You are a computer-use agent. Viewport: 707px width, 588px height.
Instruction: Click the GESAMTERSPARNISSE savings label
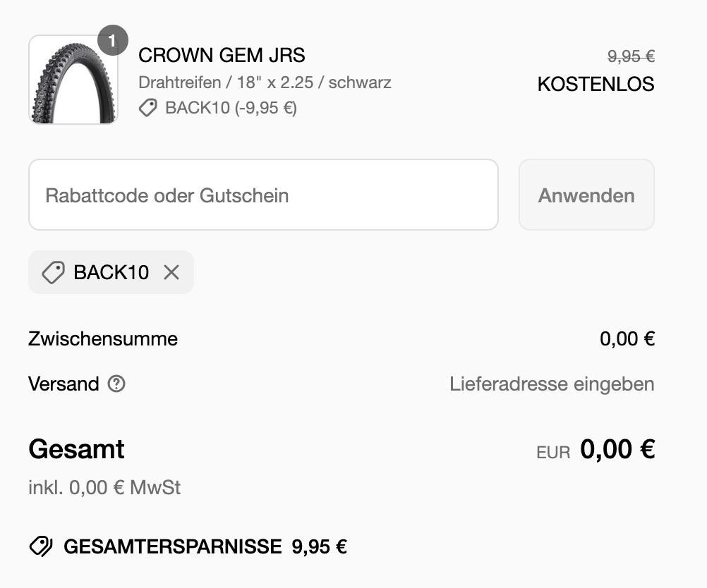pyautogui.click(x=172, y=546)
